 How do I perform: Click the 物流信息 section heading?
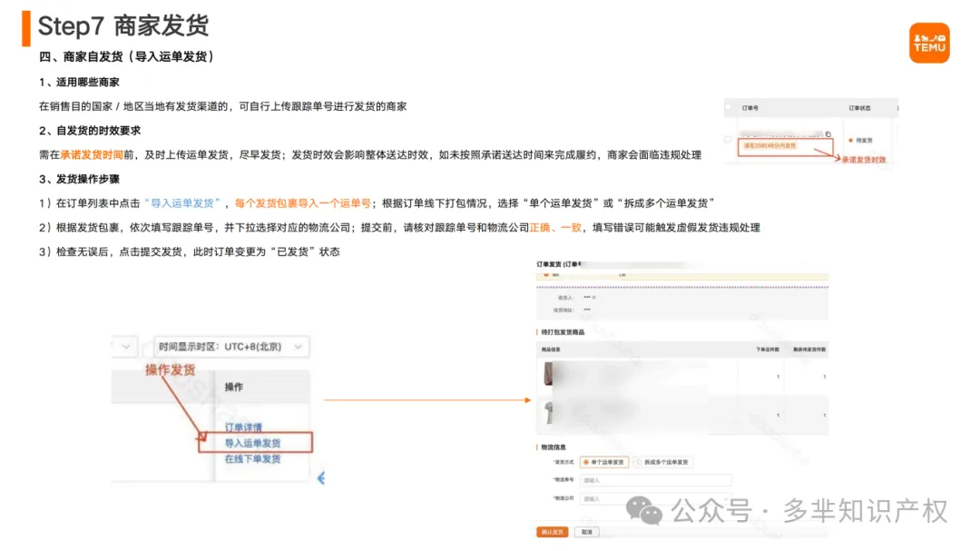(x=554, y=448)
